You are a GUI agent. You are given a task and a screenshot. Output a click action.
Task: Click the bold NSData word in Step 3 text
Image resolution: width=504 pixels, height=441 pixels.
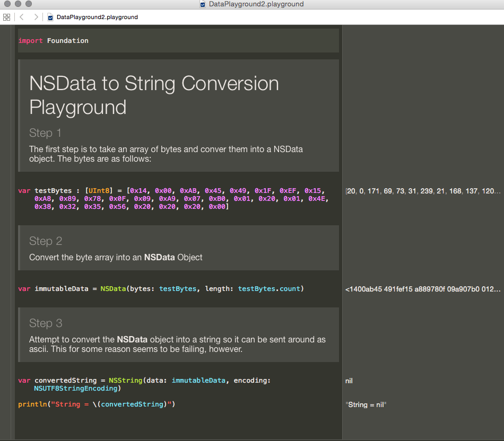(132, 340)
